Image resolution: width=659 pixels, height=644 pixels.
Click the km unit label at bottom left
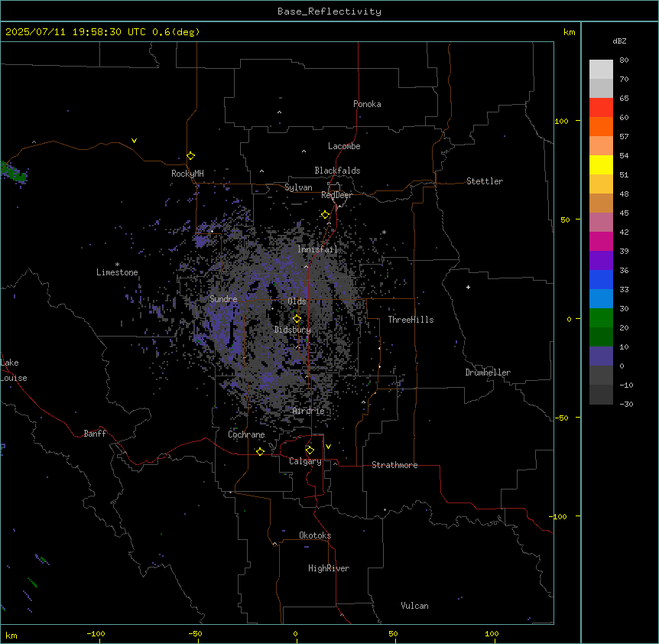(x=11, y=635)
